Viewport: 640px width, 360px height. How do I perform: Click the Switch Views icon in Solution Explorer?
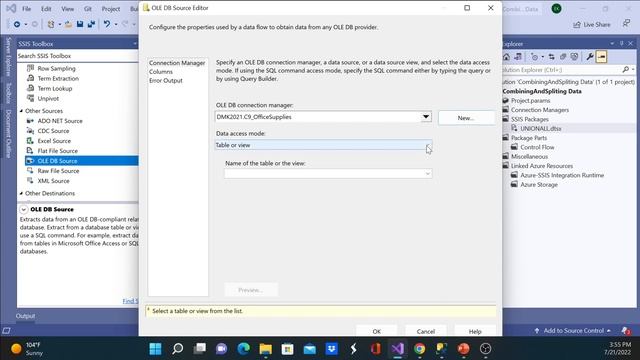pyautogui.click(x=518, y=57)
